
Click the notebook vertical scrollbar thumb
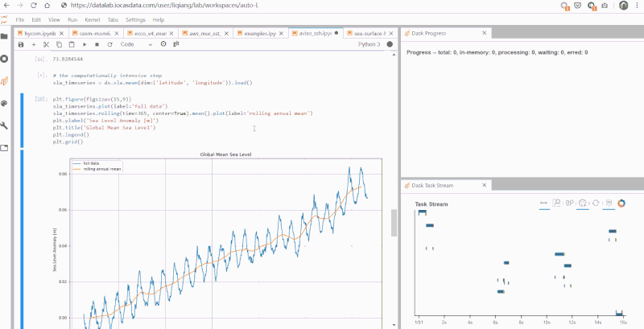[394, 223]
